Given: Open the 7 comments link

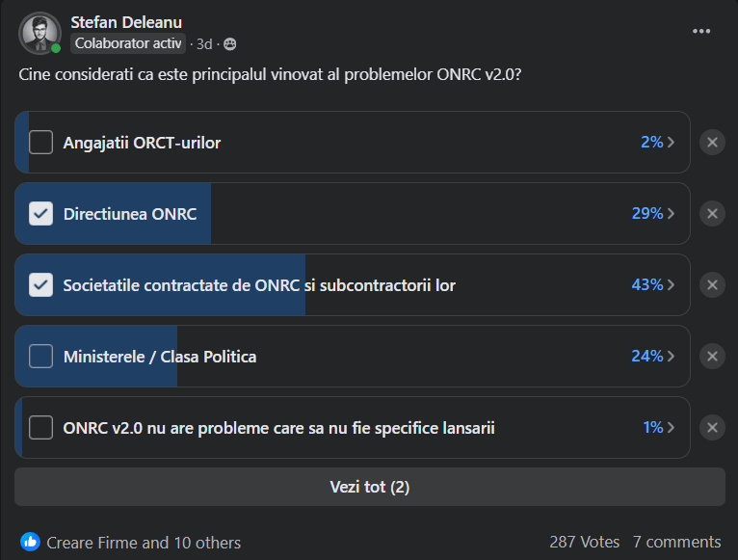Looking at the screenshot, I should point(676,542).
